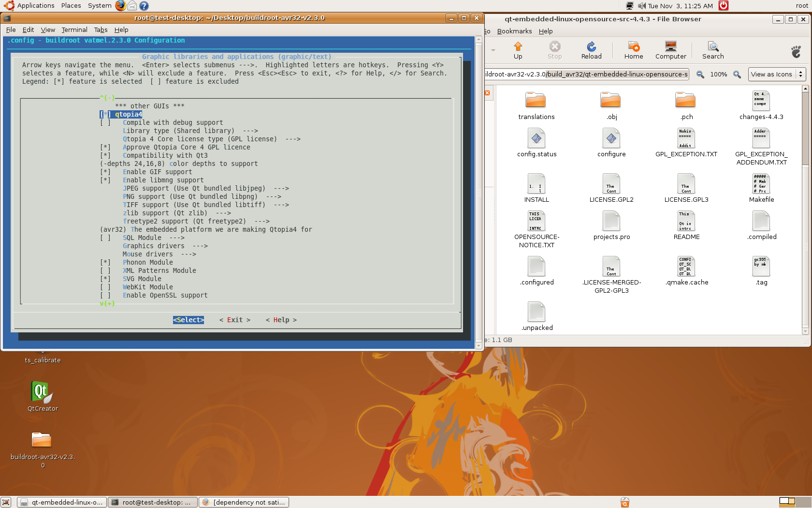Select the LICENSE.GPL2 file

pyautogui.click(x=611, y=189)
